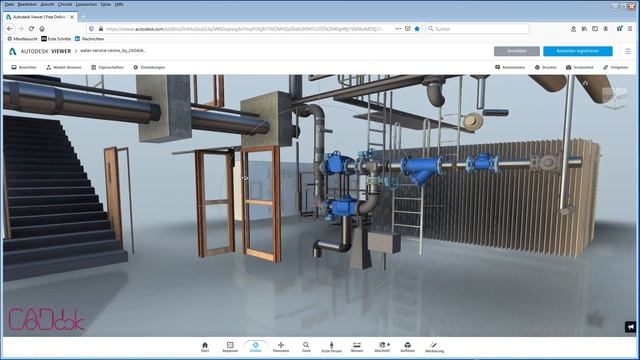The width and height of the screenshot is (640, 360).
Task: Click Drucken to print the view
Action: point(546,67)
